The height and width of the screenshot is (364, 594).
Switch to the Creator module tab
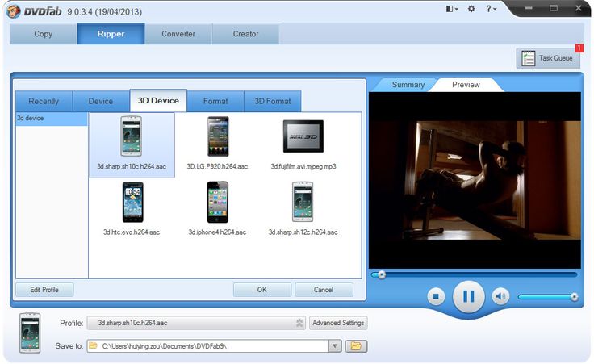[x=245, y=34]
